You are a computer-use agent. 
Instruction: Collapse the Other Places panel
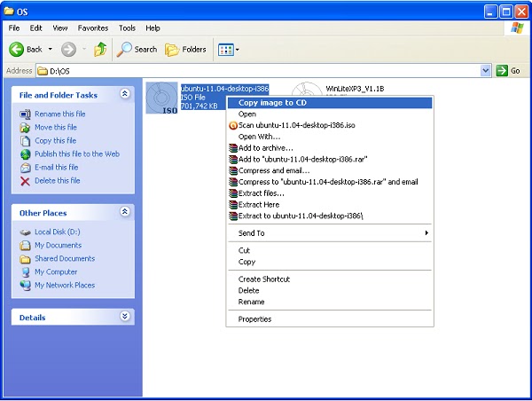[125, 212]
